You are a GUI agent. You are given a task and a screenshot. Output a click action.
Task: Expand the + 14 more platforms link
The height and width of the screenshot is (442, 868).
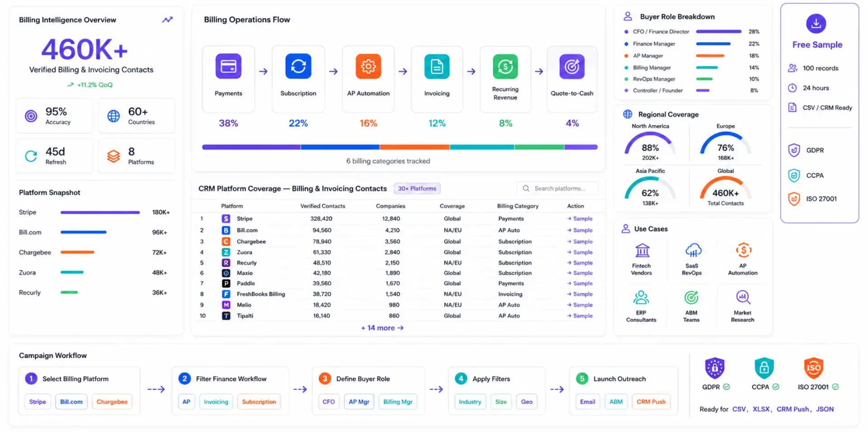(382, 328)
